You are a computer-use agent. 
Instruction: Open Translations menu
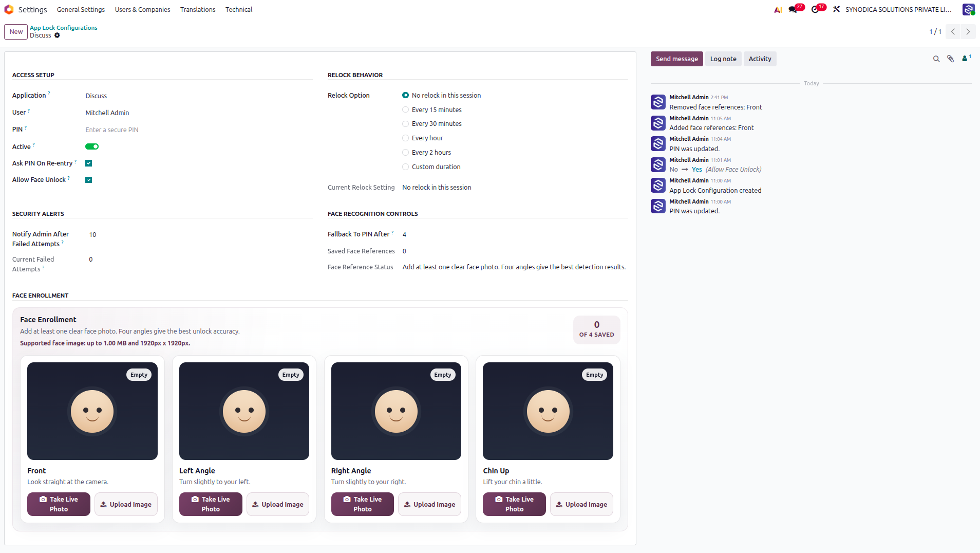pos(198,9)
